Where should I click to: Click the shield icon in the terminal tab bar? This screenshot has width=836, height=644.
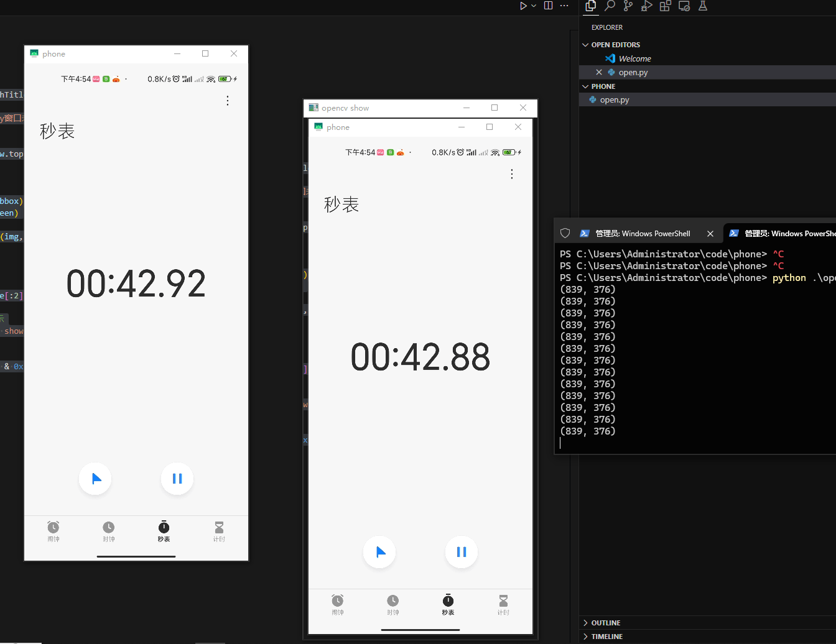pos(565,233)
